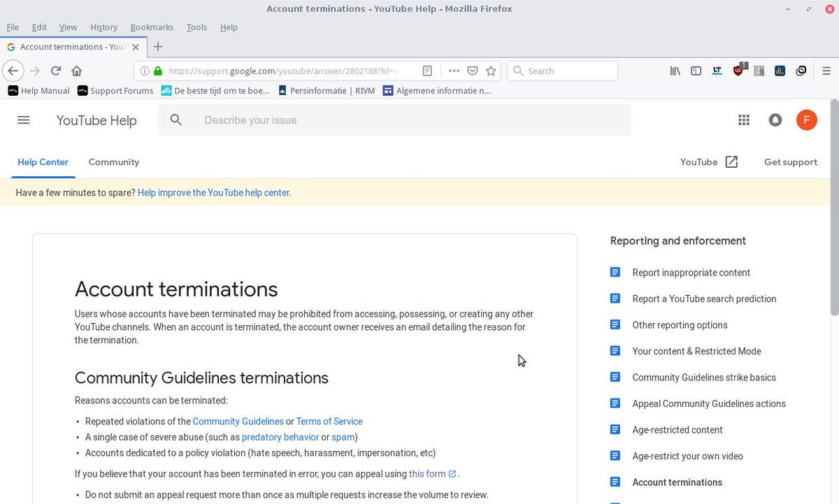Open Help Manual bookmark
Screen dimensions: 839x504
coord(38,90)
